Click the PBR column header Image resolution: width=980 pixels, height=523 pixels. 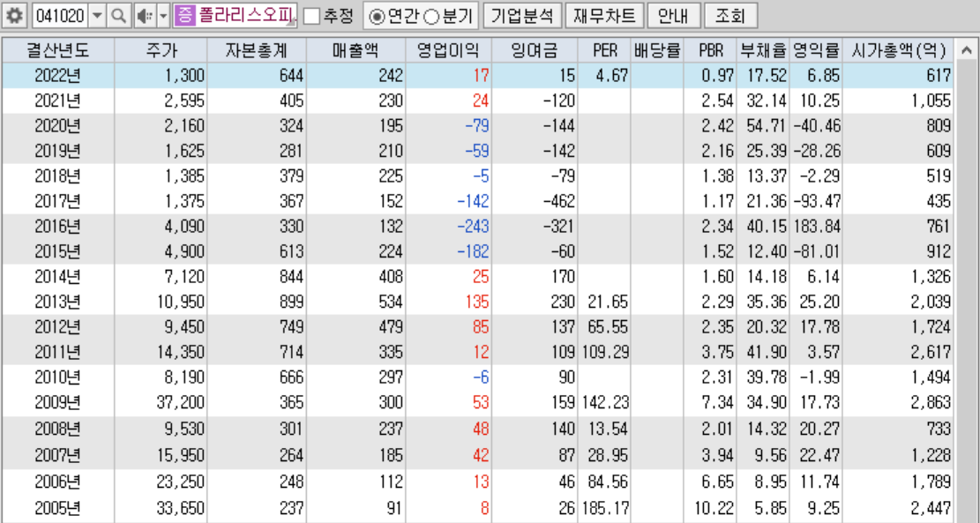711,50
